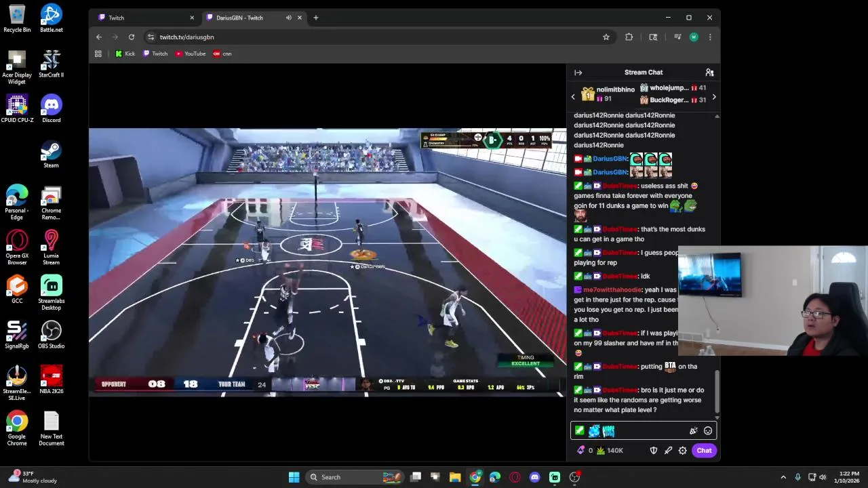The width and height of the screenshot is (868, 488).
Task: Open the NBA 2K26 desktop shortcut
Action: [52, 380]
